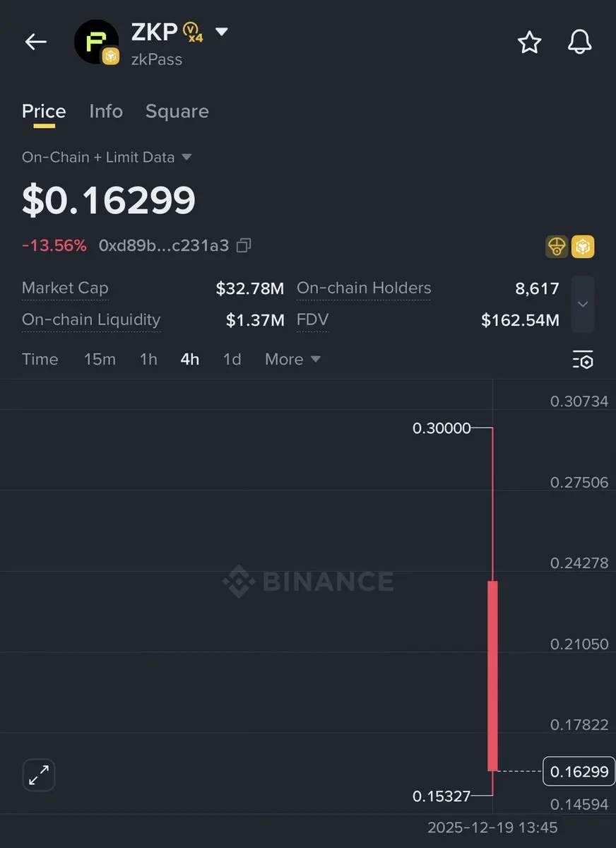616x848 pixels.
Task: Switch to the Square tab
Action: tap(177, 111)
